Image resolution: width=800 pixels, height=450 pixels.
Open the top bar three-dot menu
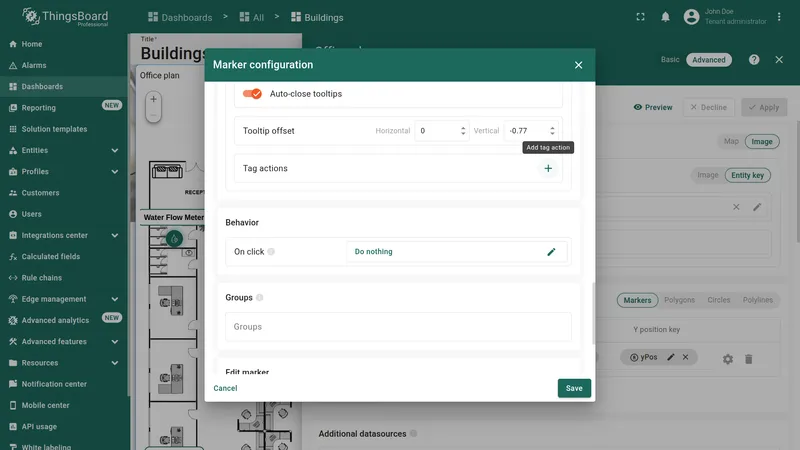pyautogui.click(x=779, y=17)
